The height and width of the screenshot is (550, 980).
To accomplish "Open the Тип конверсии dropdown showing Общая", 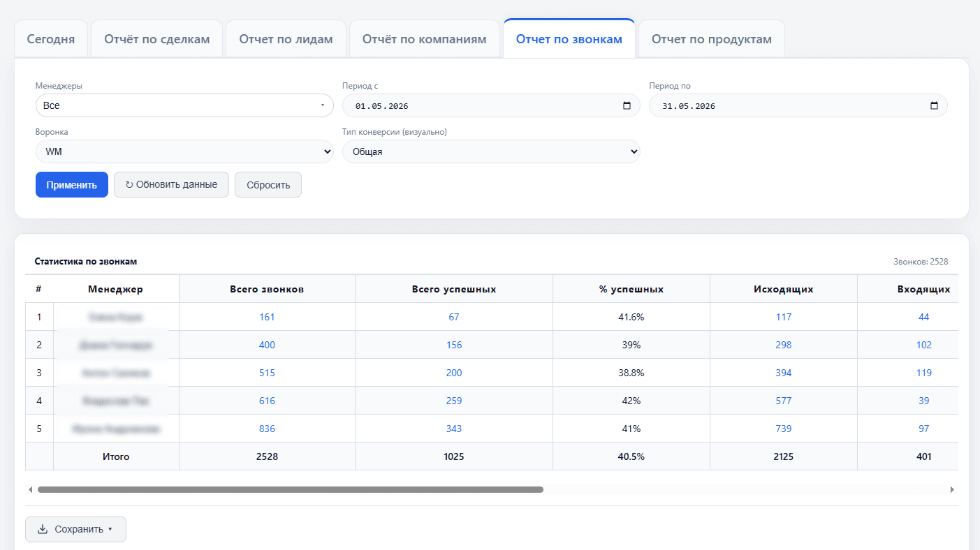I will click(x=491, y=151).
